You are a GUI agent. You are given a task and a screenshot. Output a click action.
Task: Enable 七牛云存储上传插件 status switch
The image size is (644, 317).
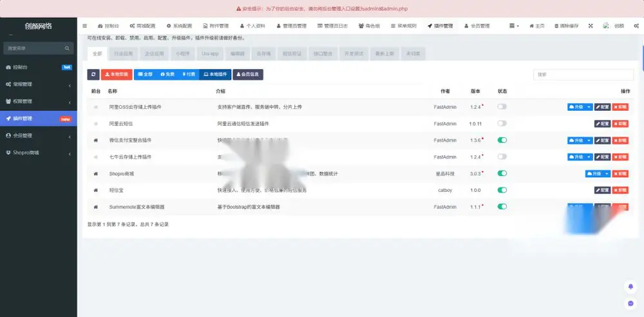(502, 157)
